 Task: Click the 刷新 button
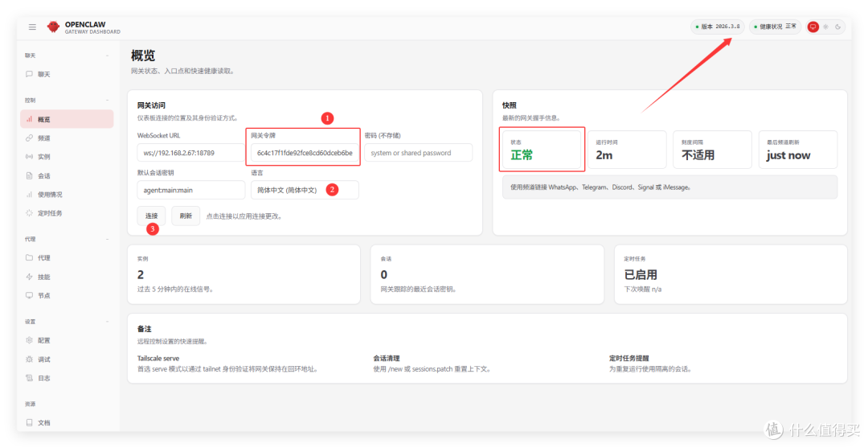pyautogui.click(x=186, y=216)
